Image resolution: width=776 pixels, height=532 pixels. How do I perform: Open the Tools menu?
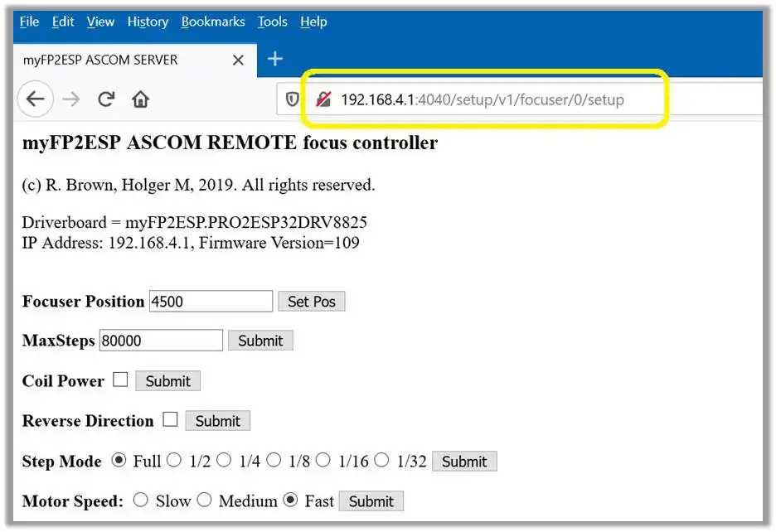tap(272, 22)
